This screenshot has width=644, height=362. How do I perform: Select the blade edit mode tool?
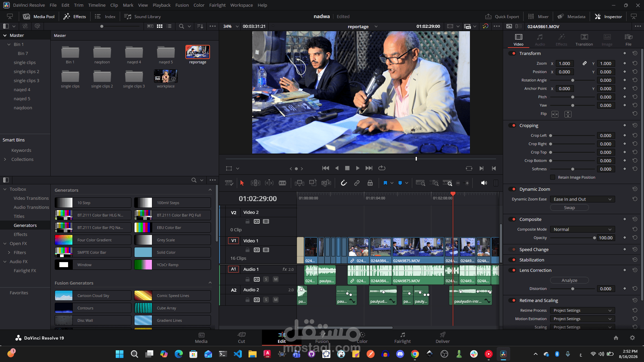click(282, 183)
